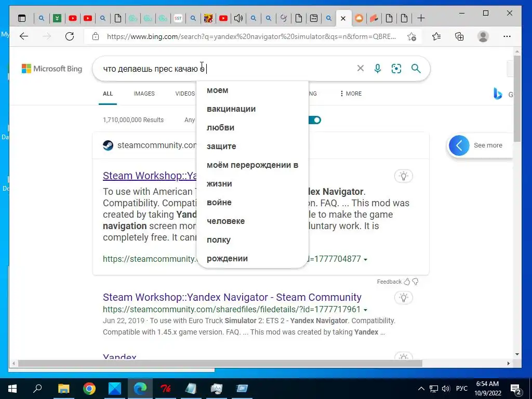This screenshot has height=399, width=532.
Task: Open the tab actions menu icon
Action: 22,18
